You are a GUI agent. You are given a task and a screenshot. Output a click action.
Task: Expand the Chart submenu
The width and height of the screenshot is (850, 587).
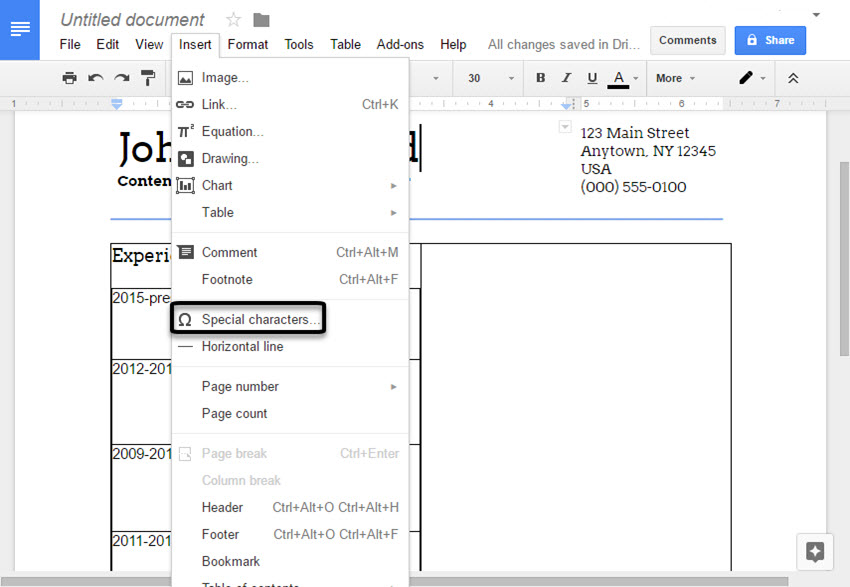click(x=290, y=186)
